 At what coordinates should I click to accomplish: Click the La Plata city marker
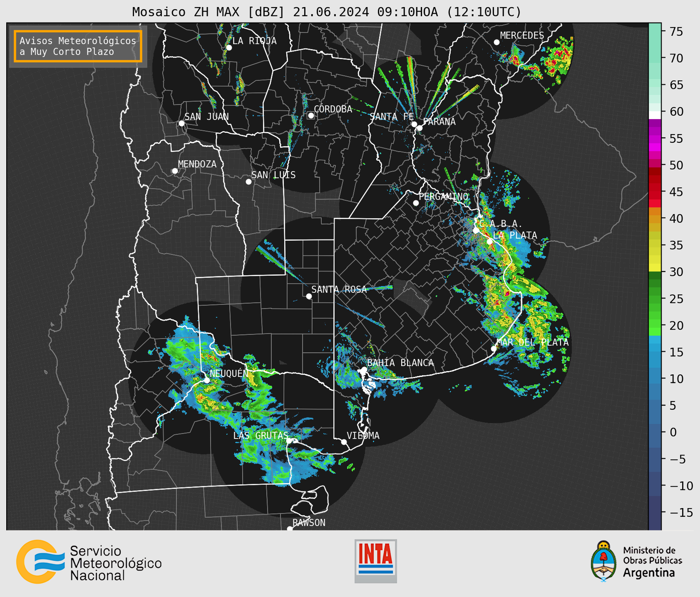[490, 242]
